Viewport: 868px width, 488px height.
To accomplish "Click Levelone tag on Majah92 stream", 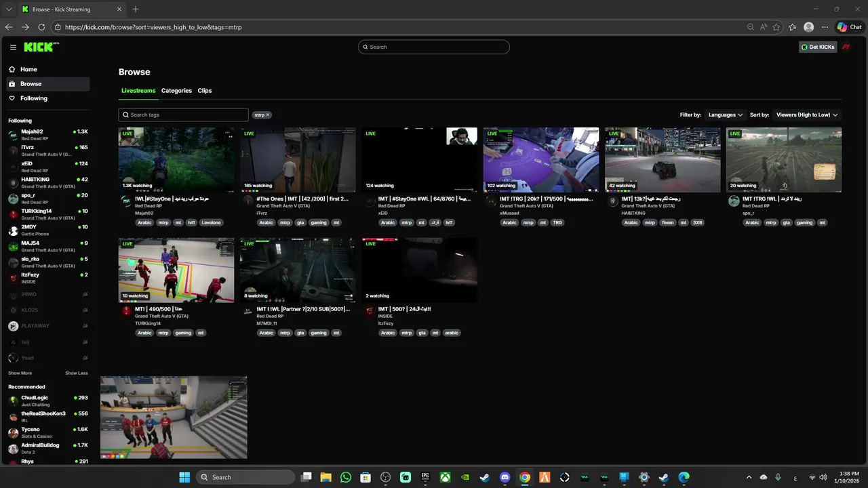I will [211, 222].
